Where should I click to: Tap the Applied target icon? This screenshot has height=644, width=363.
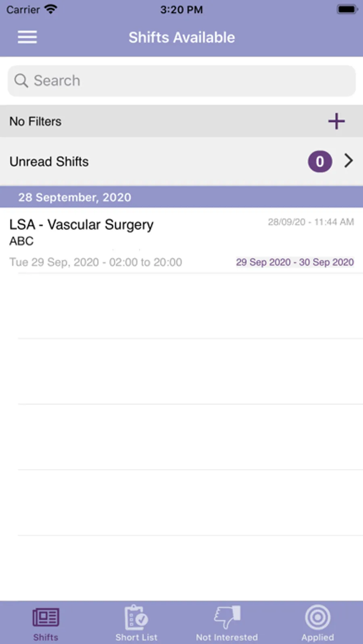[317, 617]
